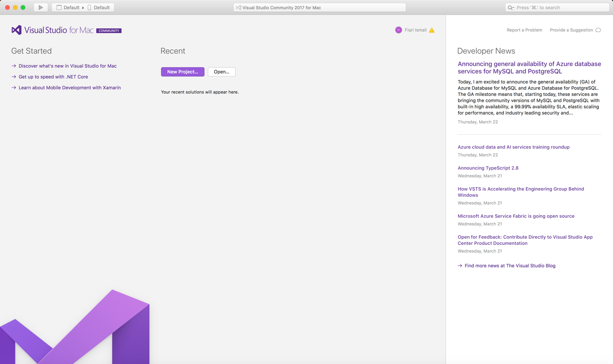
Task: Open the Default device target selector
Action: pos(99,7)
